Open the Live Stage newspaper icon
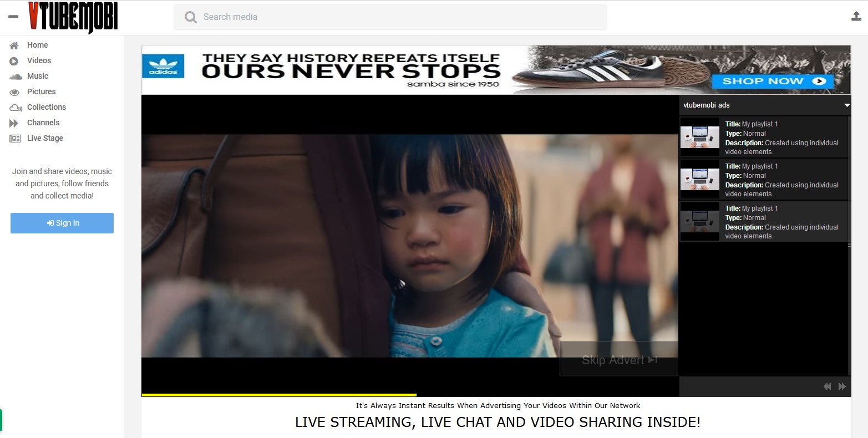 pos(15,139)
